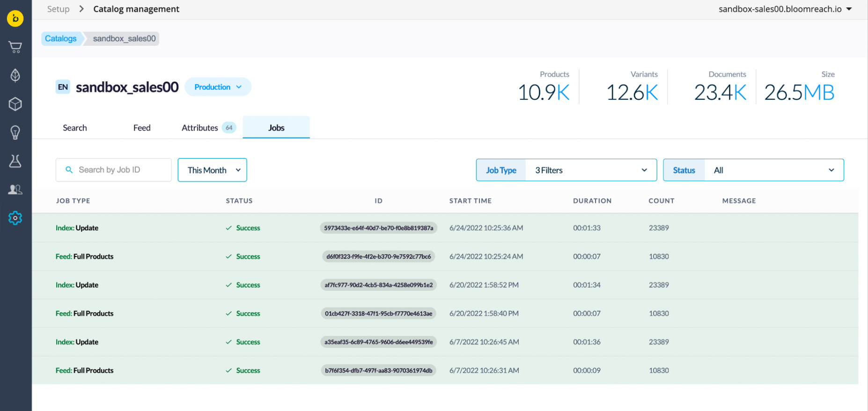The height and width of the screenshot is (411, 868).
Task: Open the Job Type filters dropdown
Action: pyautogui.click(x=566, y=170)
